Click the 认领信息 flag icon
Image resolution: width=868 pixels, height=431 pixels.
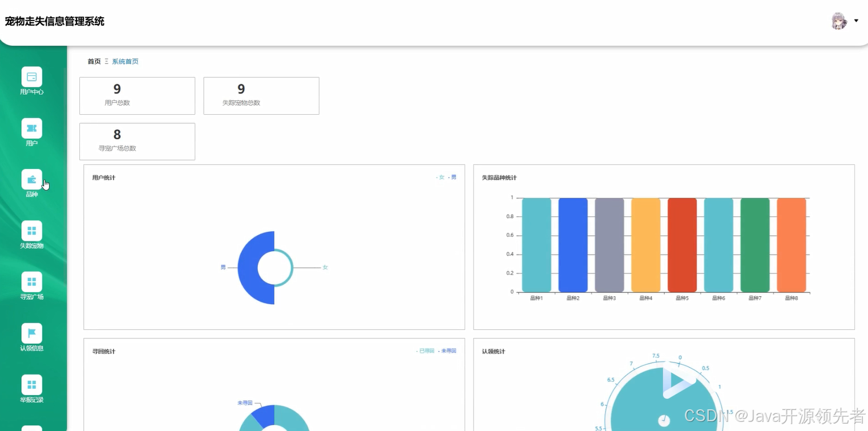point(32,333)
